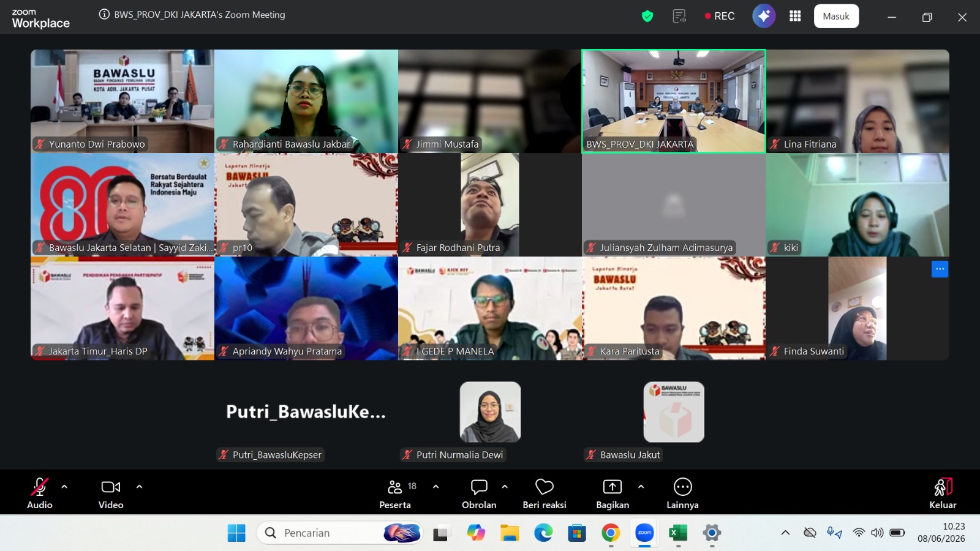Click the battery icon in system tray
Viewport: 980px width, 551px height.
(x=897, y=533)
